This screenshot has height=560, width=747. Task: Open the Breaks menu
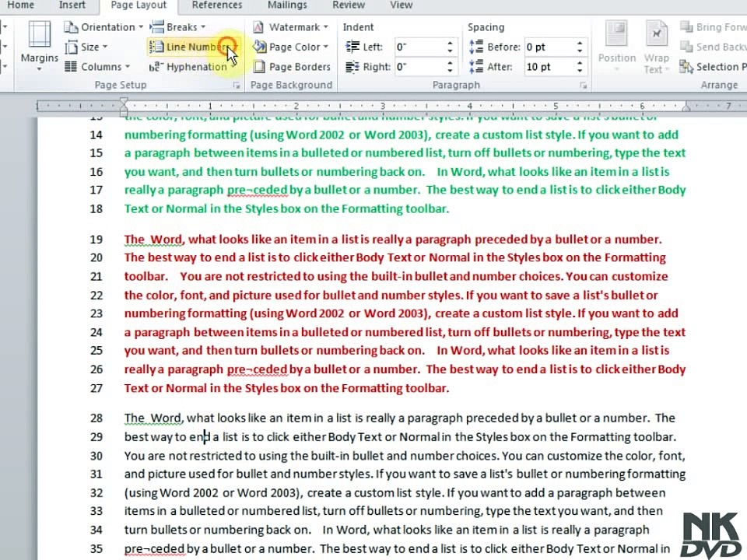click(177, 27)
